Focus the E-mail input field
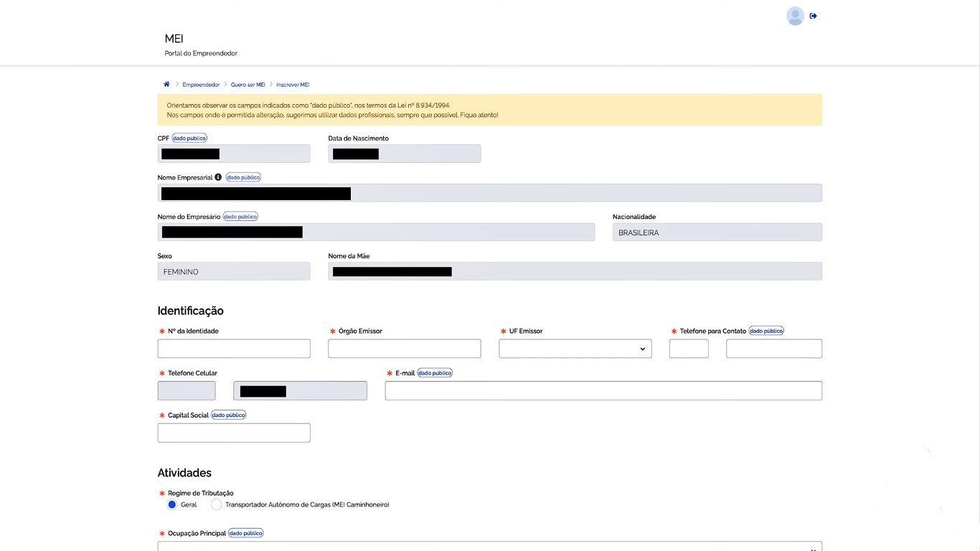 pyautogui.click(x=603, y=390)
